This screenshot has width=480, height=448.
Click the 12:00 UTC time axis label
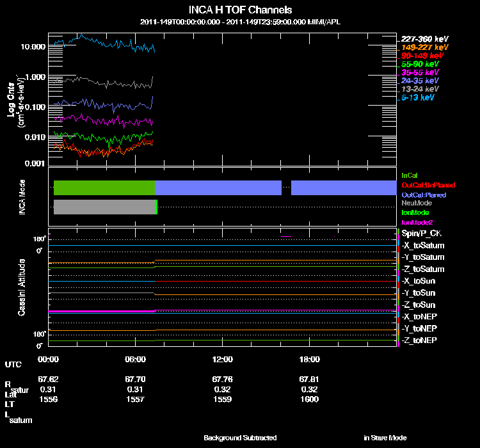pyautogui.click(x=223, y=359)
